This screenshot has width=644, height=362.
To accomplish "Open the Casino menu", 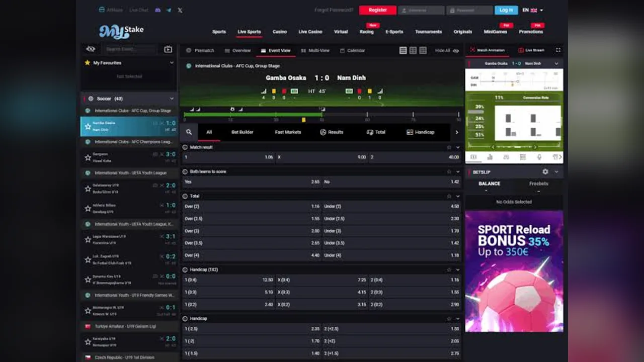I will [280, 32].
